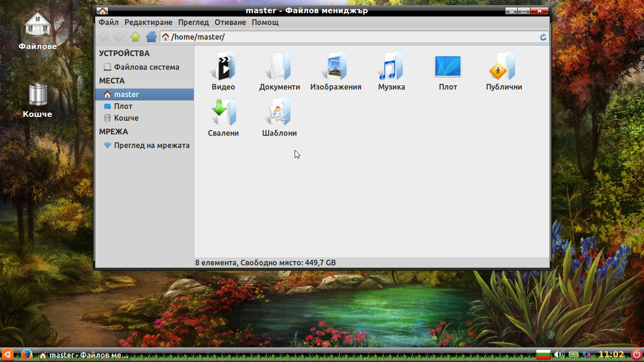Click the МЕСТА sidebar heading
The height and width of the screenshot is (362, 644).
coord(112,81)
